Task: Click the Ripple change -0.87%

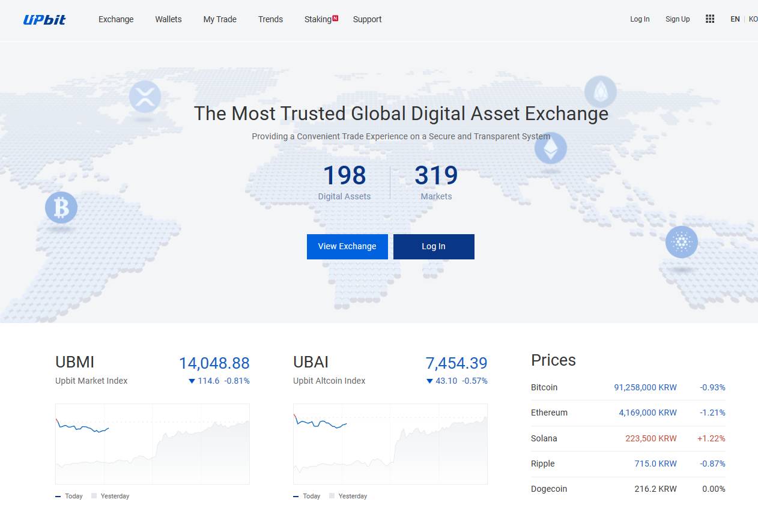Action: coord(712,464)
